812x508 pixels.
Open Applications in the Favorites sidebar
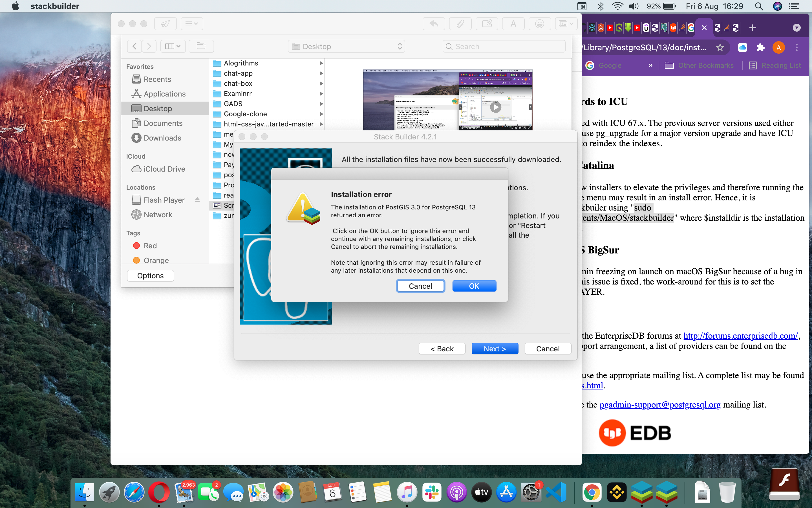click(164, 94)
